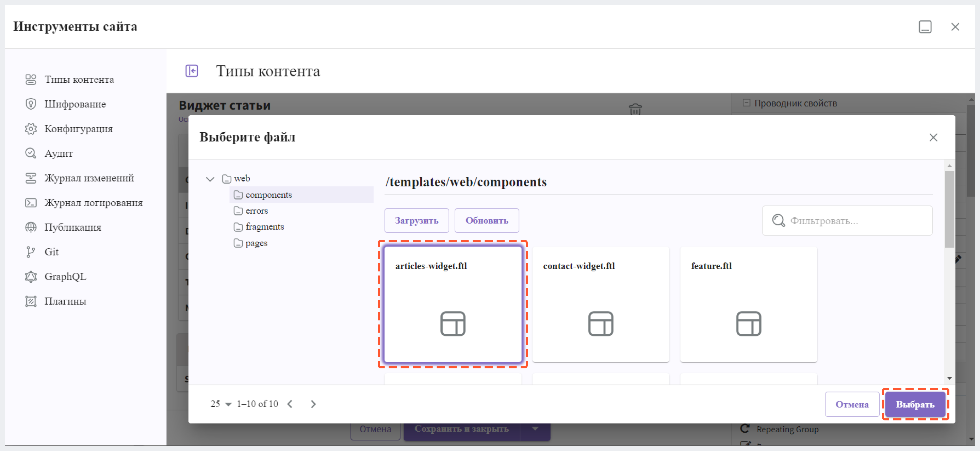Open Типы контента in sidebar
The height and width of the screenshot is (451, 980).
coord(79,80)
